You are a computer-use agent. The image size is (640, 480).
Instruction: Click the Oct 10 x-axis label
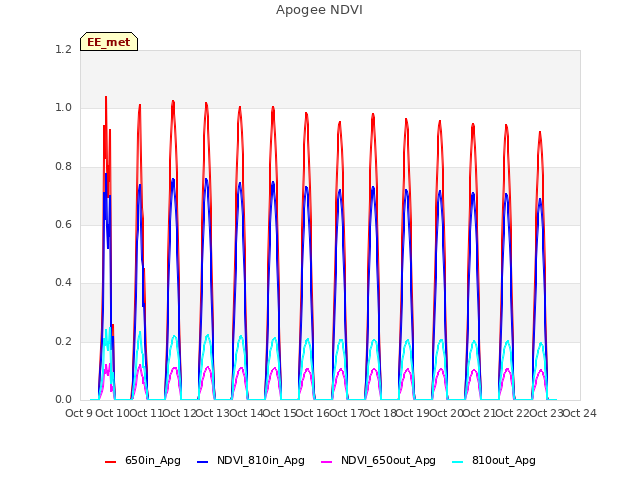click(x=112, y=413)
